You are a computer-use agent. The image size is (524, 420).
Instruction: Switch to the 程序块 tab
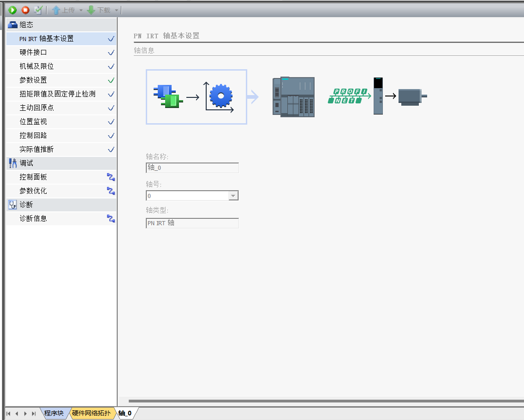(54, 414)
